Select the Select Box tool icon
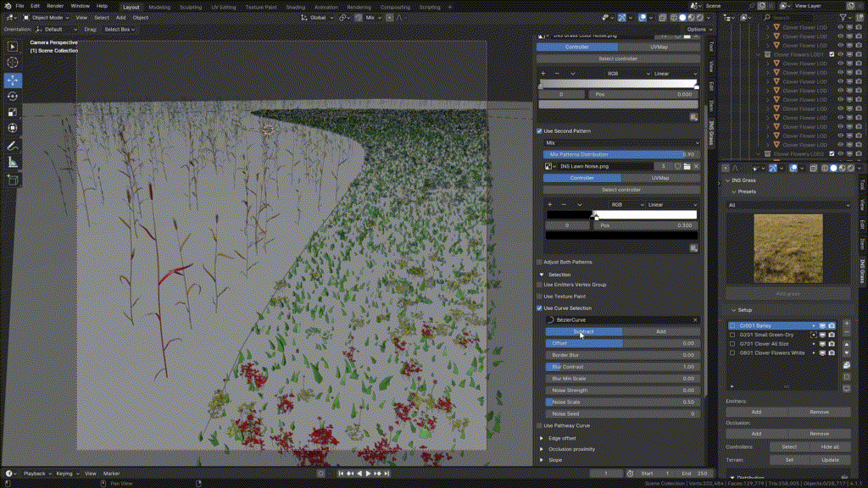868x488 pixels. click(x=13, y=47)
